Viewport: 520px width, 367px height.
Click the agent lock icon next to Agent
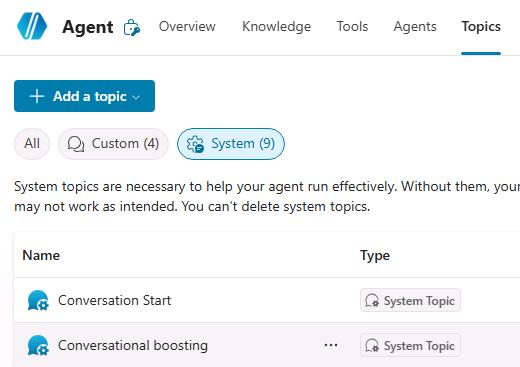point(132,27)
